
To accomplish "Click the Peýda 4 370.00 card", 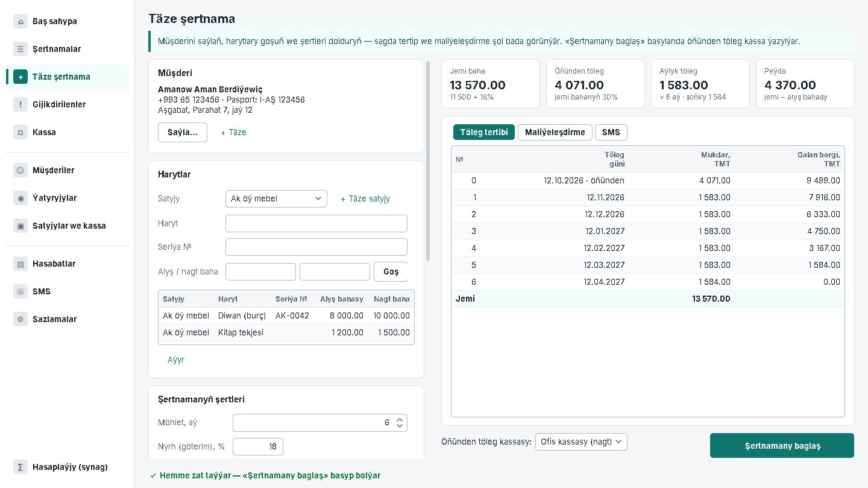I will point(805,84).
